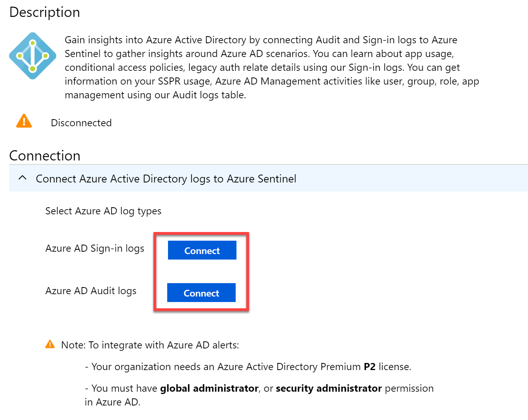Click the 'Gain insights into Azure Active Directory' paragraph

pyautogui.click(x=272, y=67)
